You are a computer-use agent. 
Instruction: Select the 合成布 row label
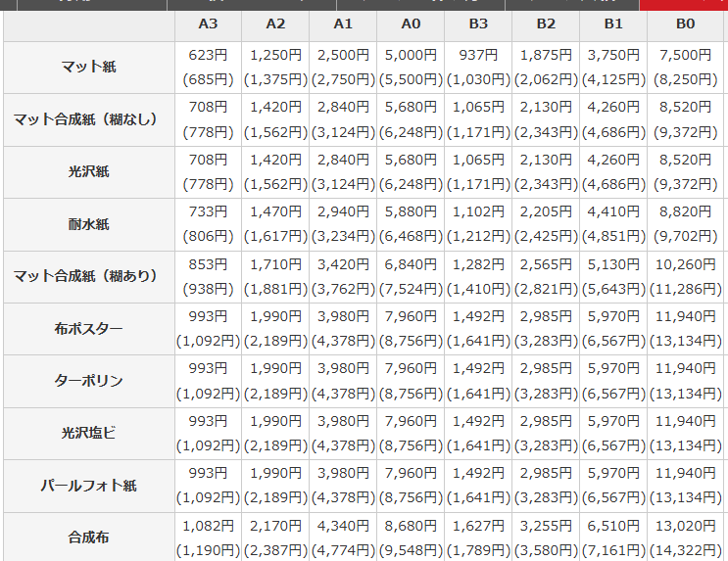coord(89,537)
